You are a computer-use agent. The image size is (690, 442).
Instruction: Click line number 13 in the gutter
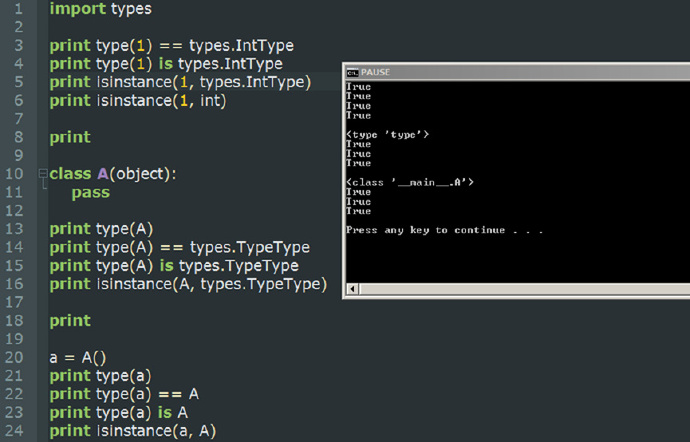coord(14,229)
